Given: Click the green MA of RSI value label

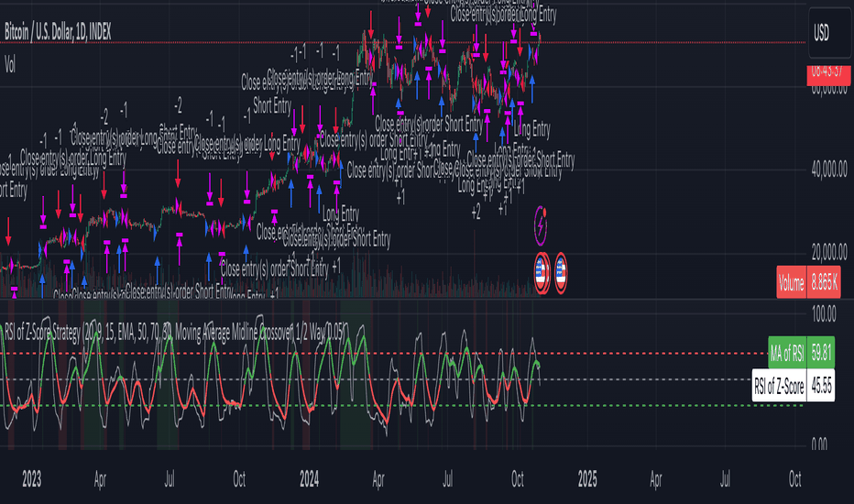Looking at the screenshot, I should (x=801, y=353).
